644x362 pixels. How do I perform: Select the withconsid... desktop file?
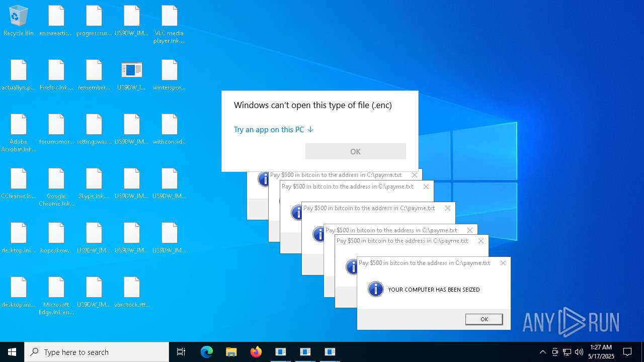coord(170,130)
